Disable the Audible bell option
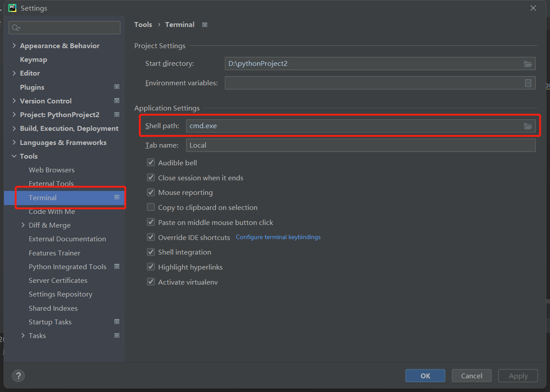This screenshot has width=550, height=392. (x=151, y=162)
